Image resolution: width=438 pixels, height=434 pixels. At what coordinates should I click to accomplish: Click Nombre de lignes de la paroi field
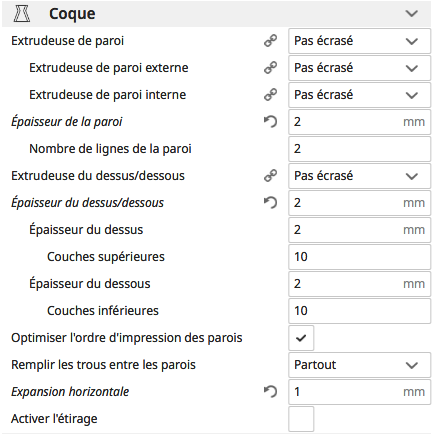pos(359,149)
